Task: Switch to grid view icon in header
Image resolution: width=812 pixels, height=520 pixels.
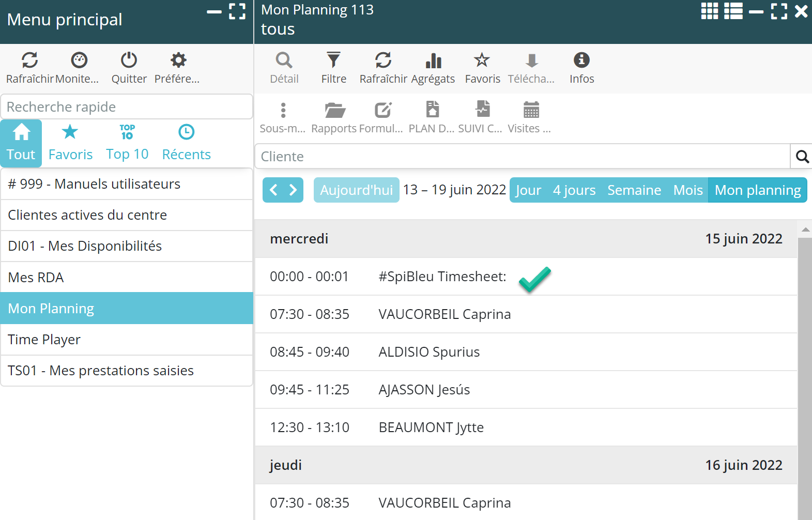Action: pyautogui.click(x=709, y=11)
